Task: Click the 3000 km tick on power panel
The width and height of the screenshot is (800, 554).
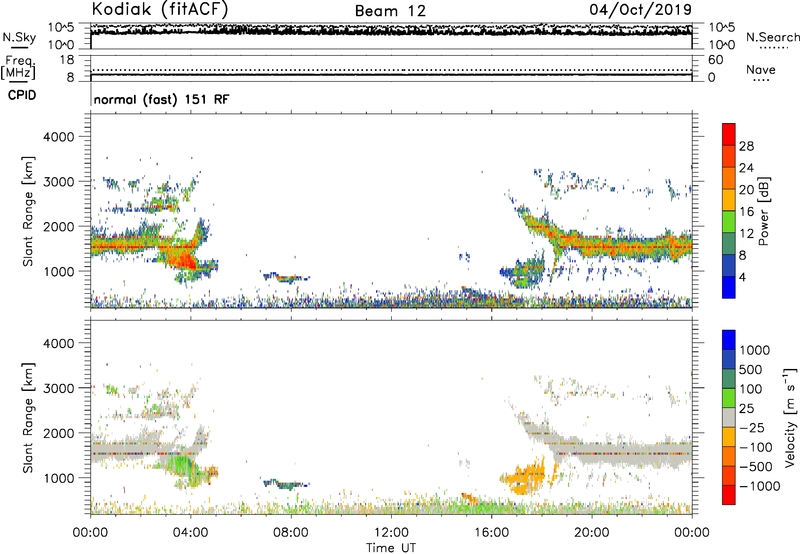Action: (58, 182)
